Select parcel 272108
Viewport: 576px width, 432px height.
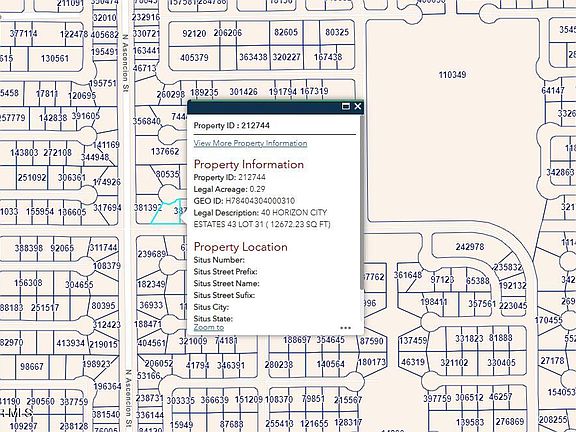(58, 152)
